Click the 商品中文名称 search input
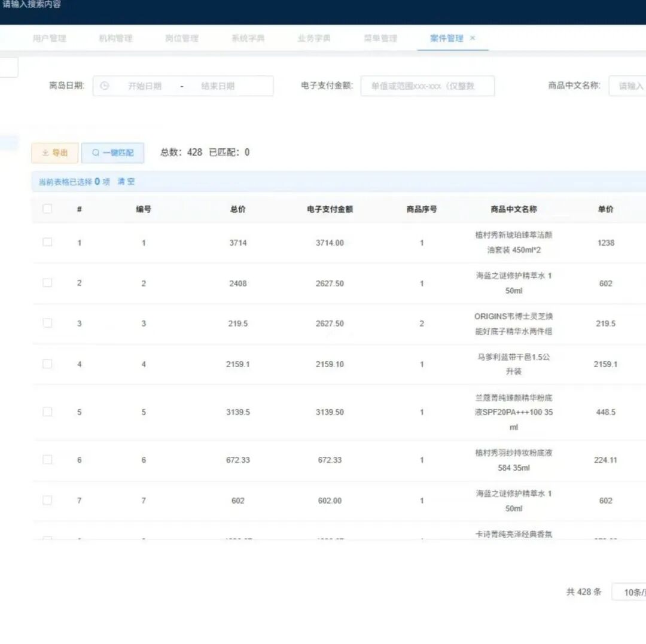The height and width of the screenshot is (644, 646). 628,86
